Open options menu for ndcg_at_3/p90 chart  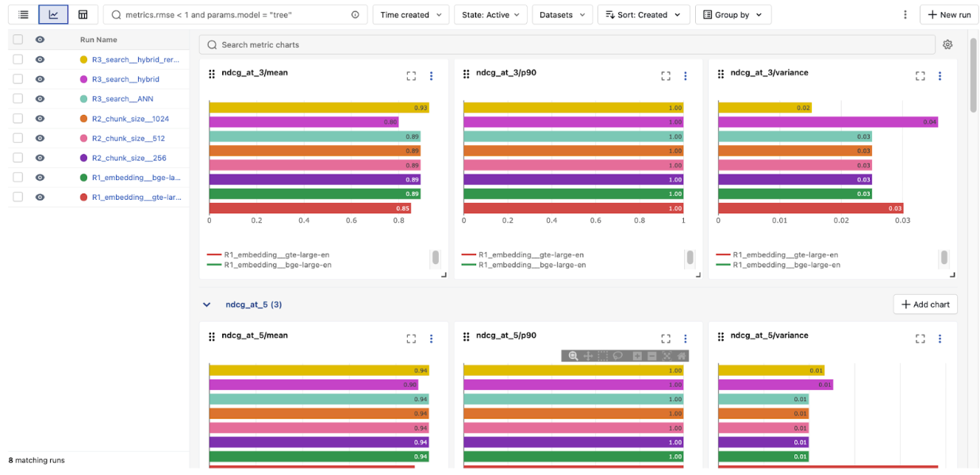pos(686,76)
